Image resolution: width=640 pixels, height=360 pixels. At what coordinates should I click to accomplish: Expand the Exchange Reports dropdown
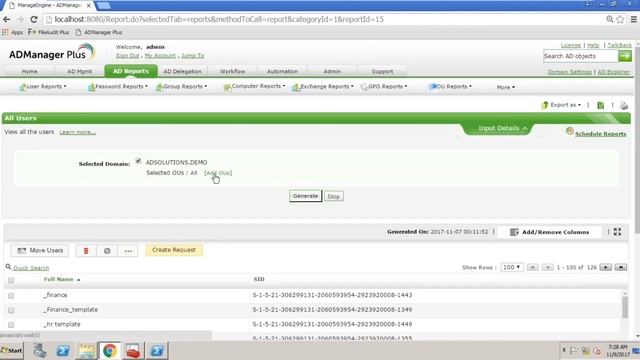(323, 87)
